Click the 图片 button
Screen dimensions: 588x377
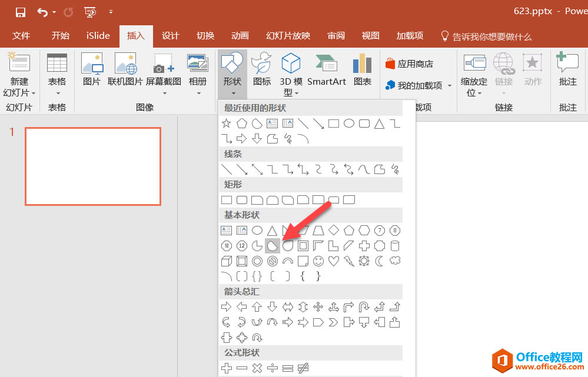(x=92, y=69)
